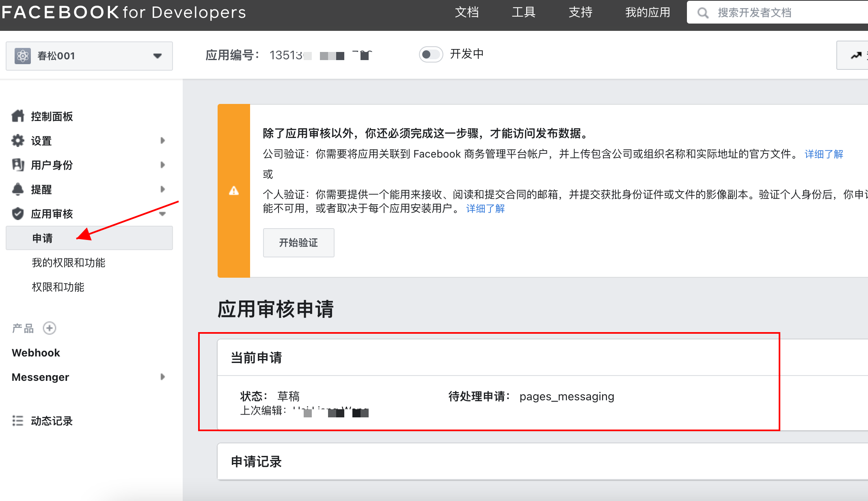Open 动态记录 in the sidebar

pos(52,421)
